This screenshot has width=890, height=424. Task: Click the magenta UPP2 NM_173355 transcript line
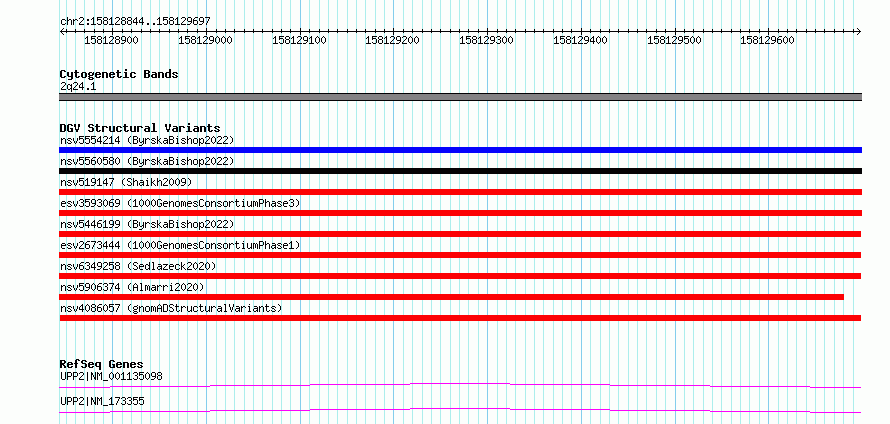tap(460, 410)
